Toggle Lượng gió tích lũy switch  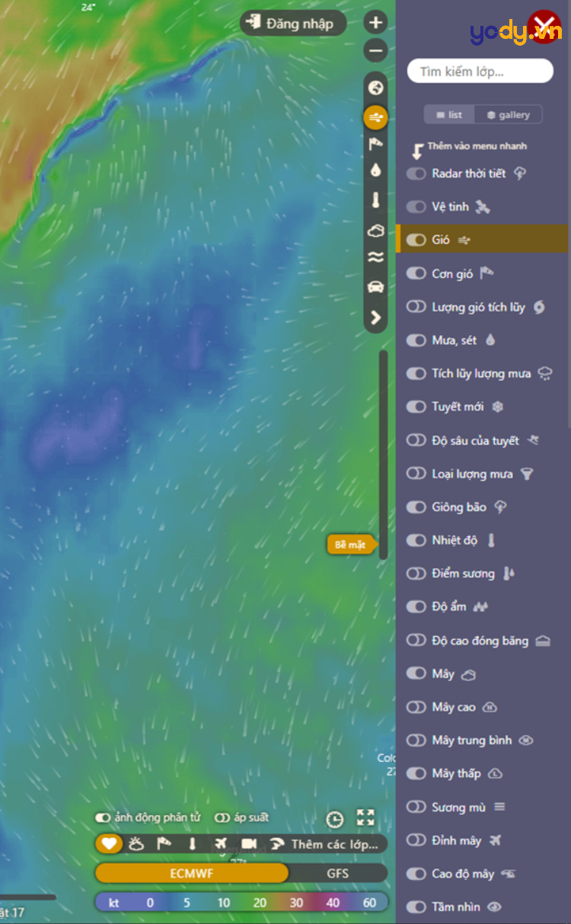[416, 307]
